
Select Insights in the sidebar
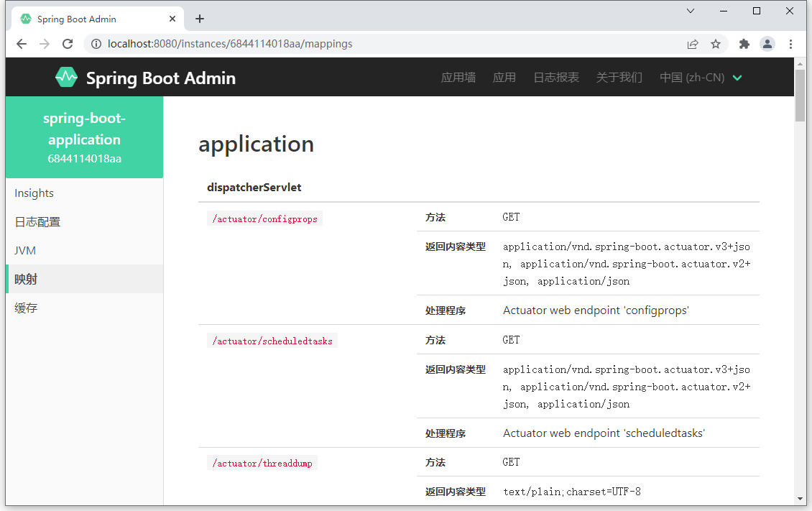point(34,193)
